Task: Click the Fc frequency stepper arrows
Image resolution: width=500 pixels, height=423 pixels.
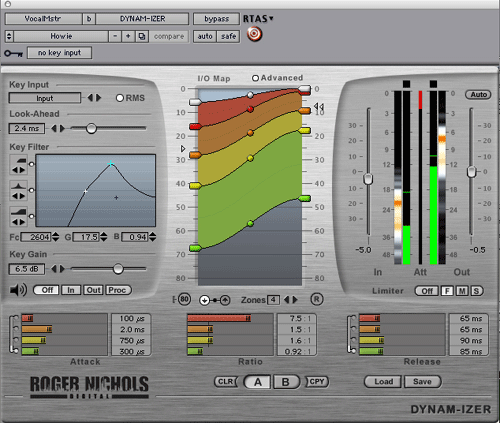Action: point(56,237)
